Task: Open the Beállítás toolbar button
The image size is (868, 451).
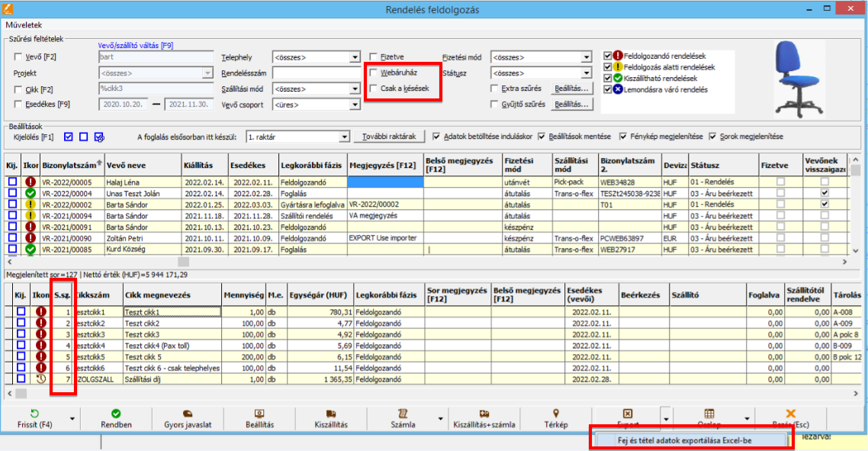Action: (259, 418)
